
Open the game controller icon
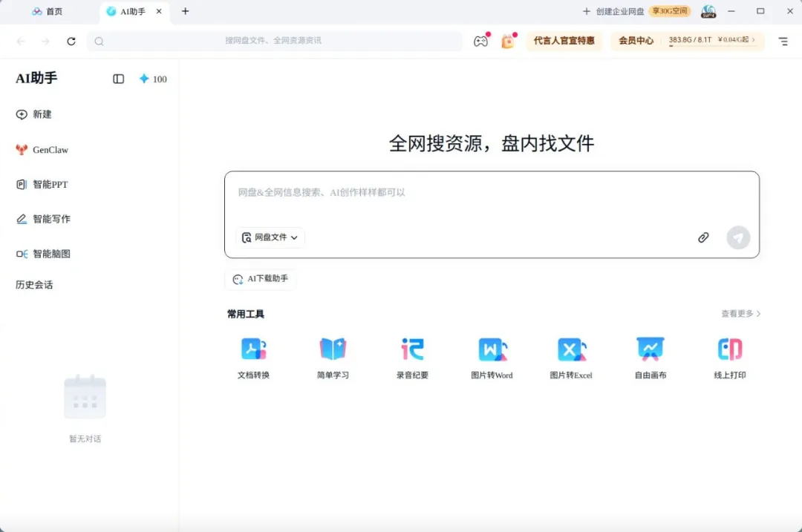480,41
